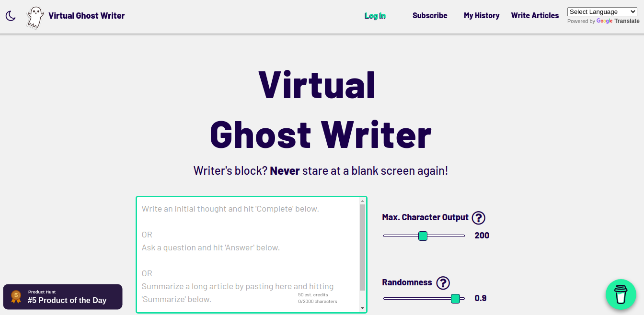Click the coffee cup donation icon
The image size is (644, 315).
pyautogui.click(x=621, y=294)
